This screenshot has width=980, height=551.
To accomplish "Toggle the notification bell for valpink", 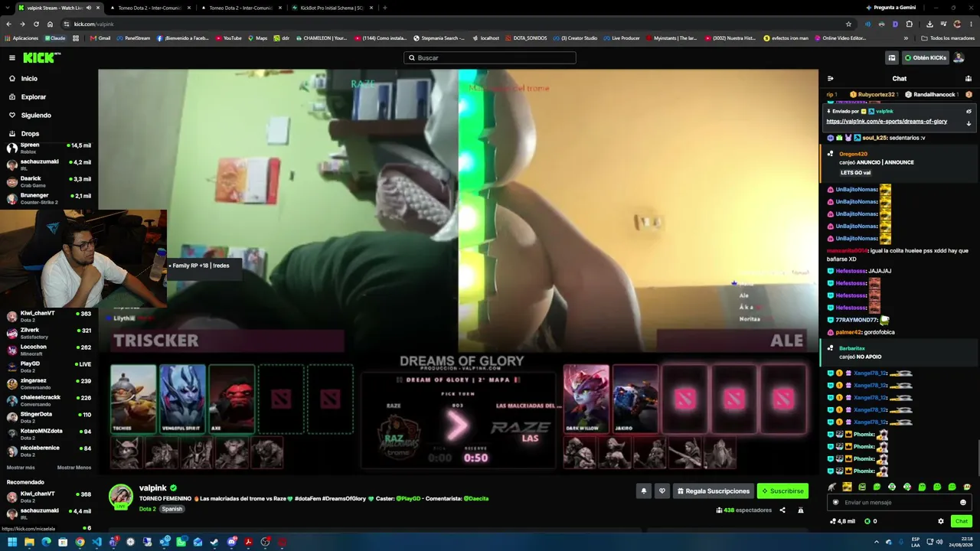I will 644,491.
